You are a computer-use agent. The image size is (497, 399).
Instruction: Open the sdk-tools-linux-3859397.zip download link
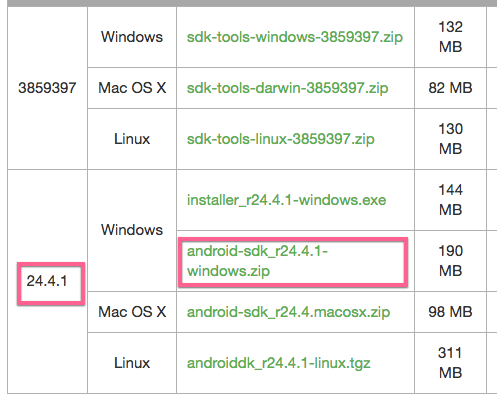[281, 139]
